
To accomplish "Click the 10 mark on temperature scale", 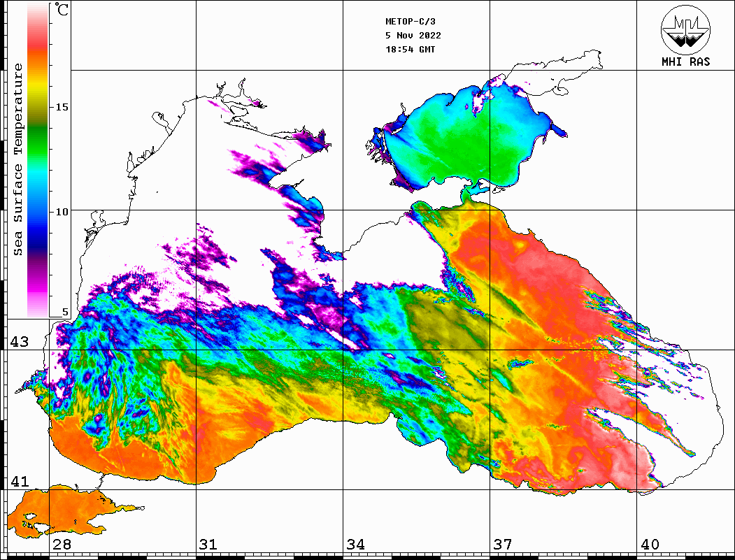I will [62, 212].
